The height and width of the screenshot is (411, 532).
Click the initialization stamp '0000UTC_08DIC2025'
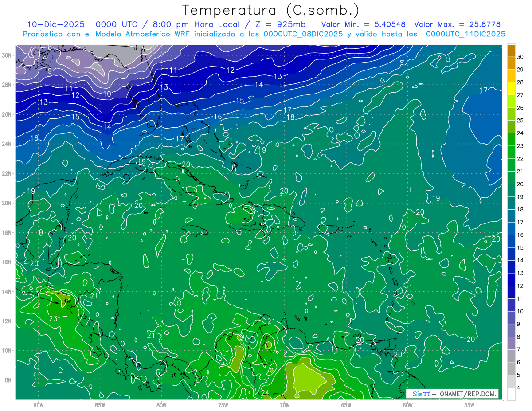click(303, 34)
